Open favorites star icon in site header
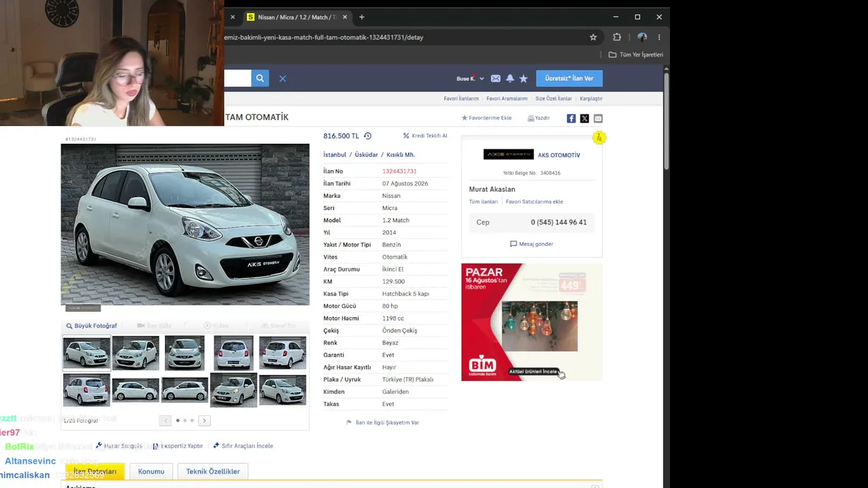Image resolution: width=868 pixels, height=488 pixels. tap(524, 79)
